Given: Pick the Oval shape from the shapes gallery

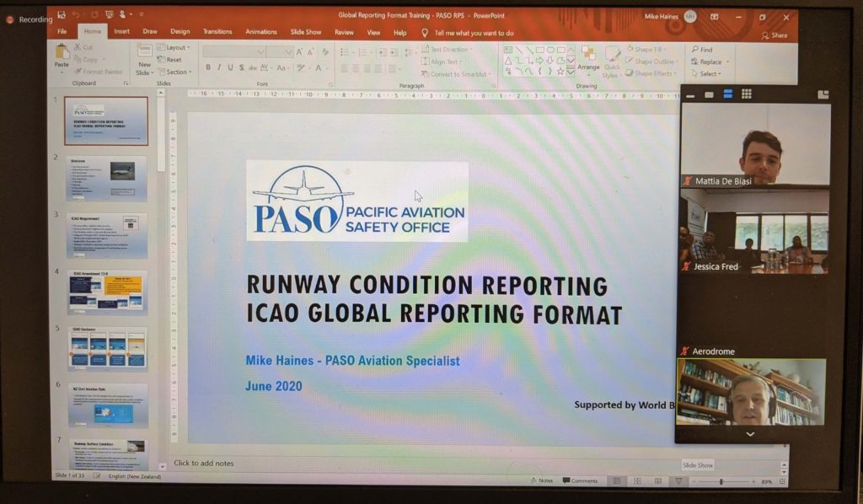Looking at the screenshot, I should (549, 50).
